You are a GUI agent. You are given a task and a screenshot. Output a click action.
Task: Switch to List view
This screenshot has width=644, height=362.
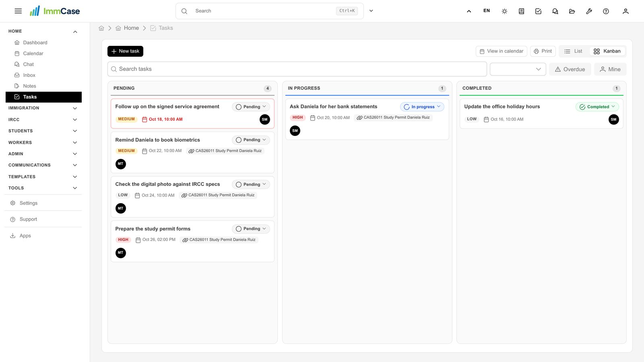(573, 51)
